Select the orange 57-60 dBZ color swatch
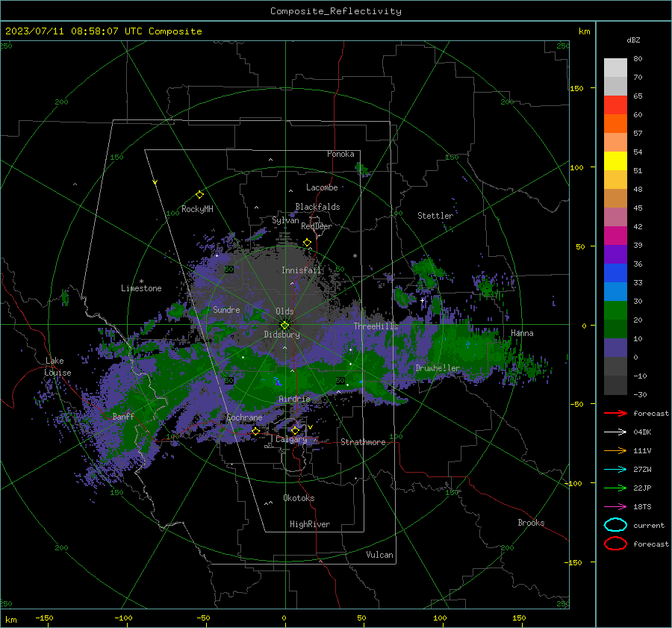Screen dimensions: 672x628 (x=615, y=124)
